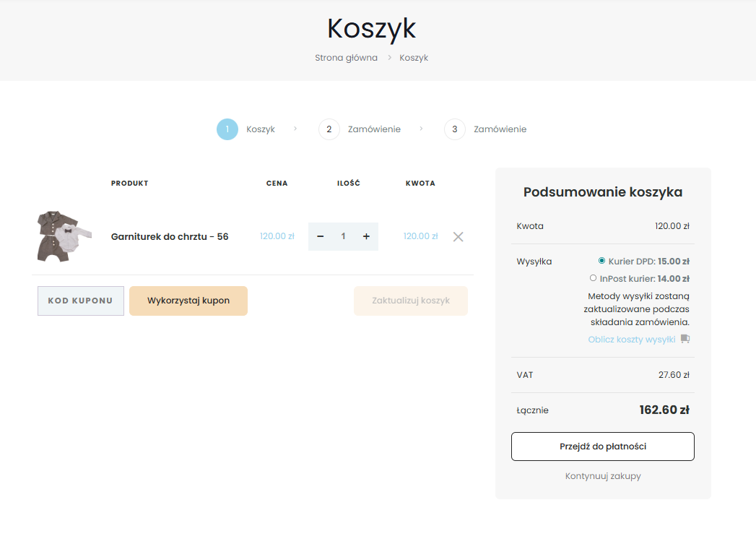Follow the Kontynuuj zakupy link
Image resolution: width=756 pixels, height=552 pixels.
tap(603, 476)
